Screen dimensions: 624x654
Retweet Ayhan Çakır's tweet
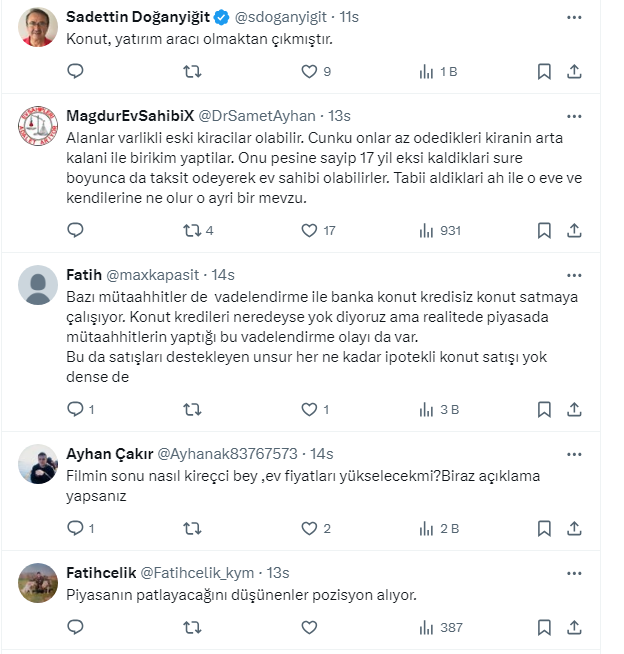click(192, 528)
